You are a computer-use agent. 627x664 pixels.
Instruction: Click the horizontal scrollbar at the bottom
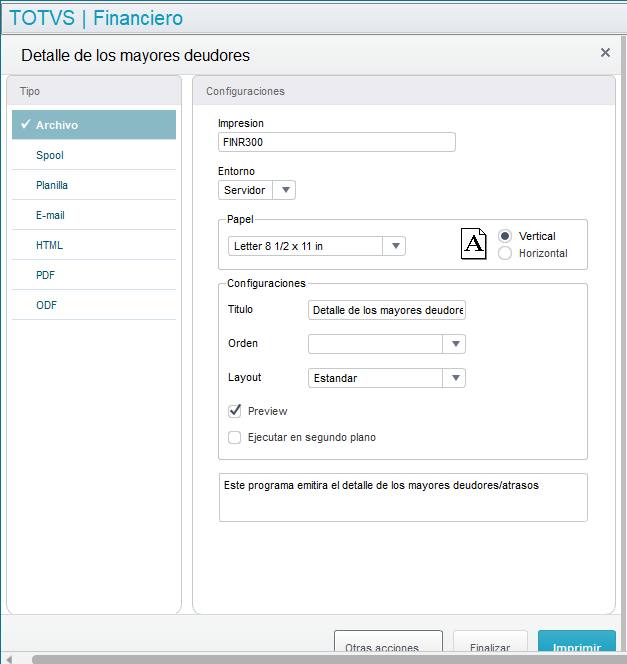coord(329,659)
